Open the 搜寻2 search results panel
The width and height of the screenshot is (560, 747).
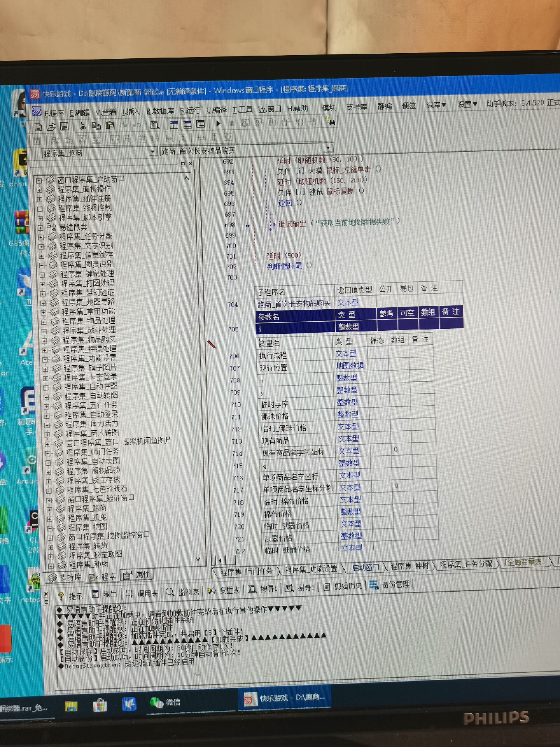[300, 587]
